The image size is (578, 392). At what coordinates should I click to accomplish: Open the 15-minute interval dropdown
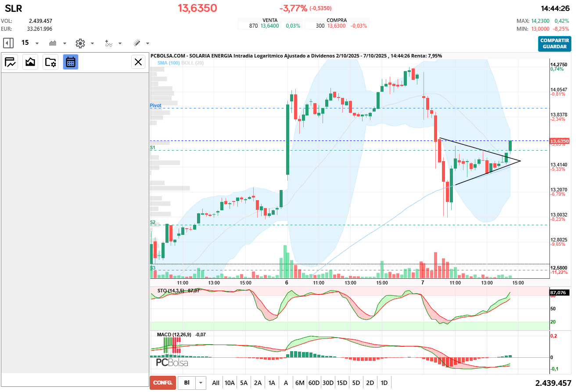pos(37,43)
